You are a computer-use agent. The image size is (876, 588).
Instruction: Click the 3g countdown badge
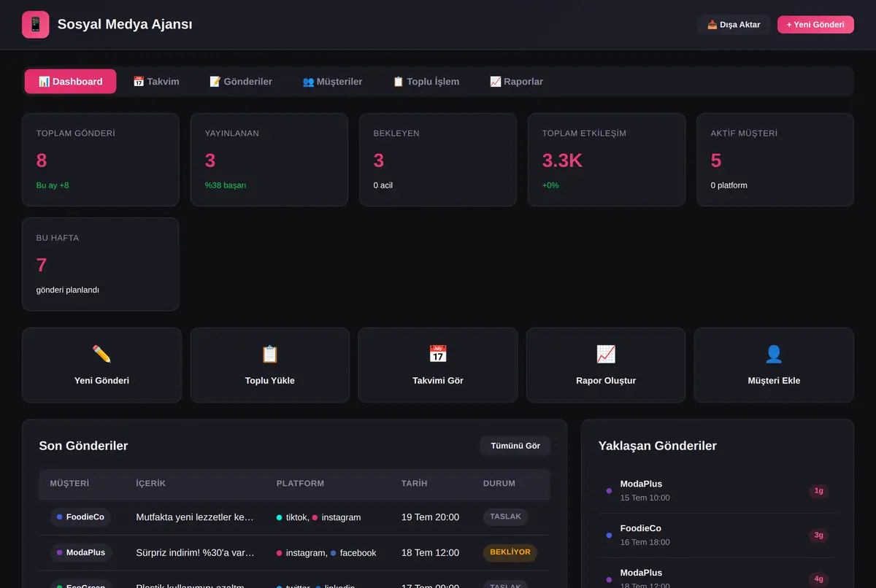(x=818, y=535)
